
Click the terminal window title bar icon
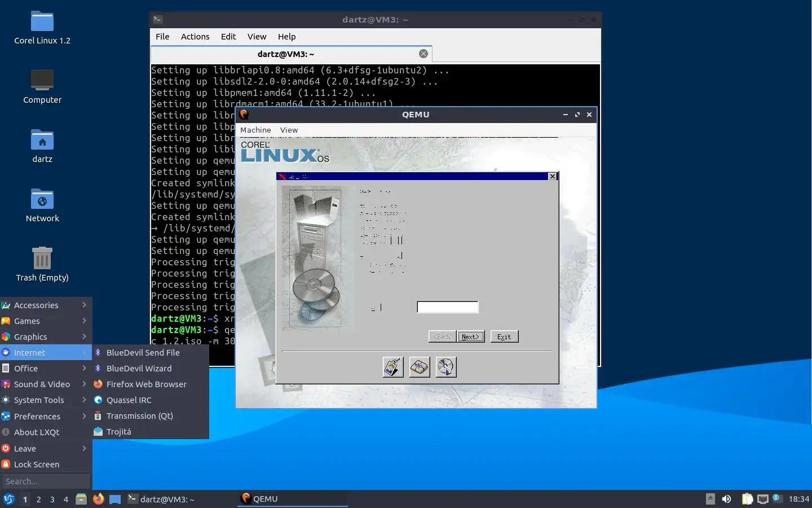click(158, 19)
